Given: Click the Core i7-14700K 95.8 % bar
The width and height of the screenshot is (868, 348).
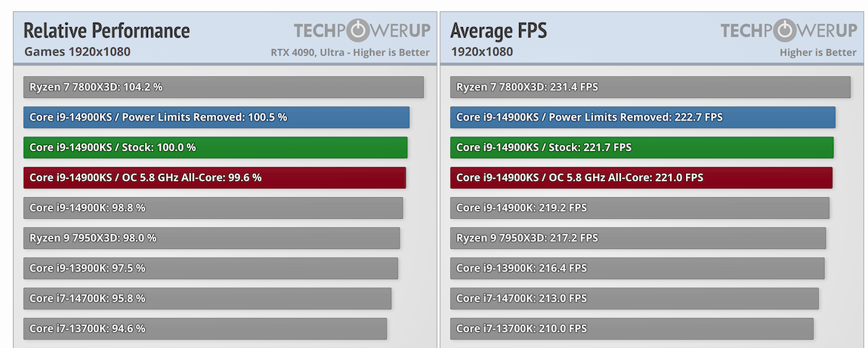Looking at the screenshot, I should pos(208,298).
